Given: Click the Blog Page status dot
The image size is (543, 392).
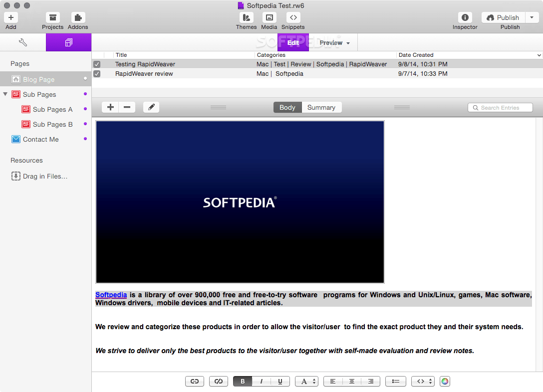Looking at the screenshot, I should [85, 78].
